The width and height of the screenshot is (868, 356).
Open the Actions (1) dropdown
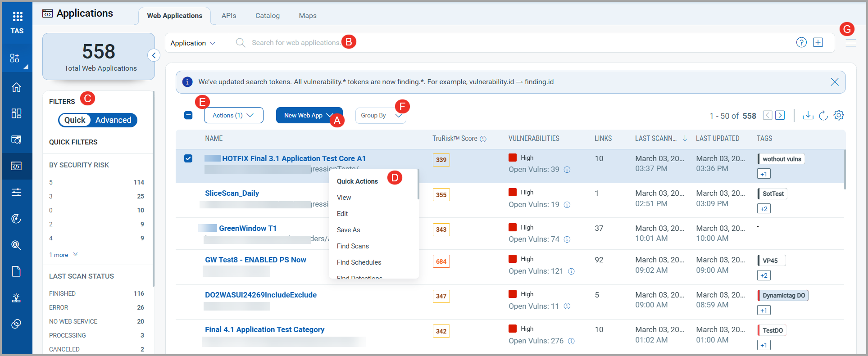[233, 115]
